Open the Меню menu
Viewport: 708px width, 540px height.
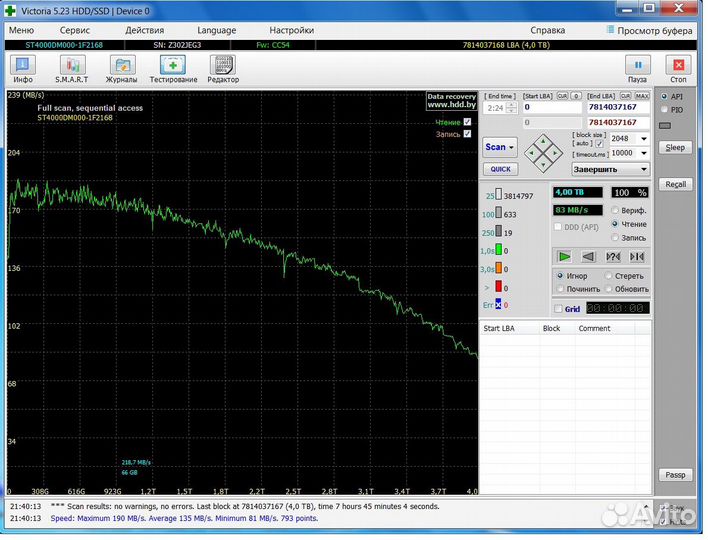21,30
